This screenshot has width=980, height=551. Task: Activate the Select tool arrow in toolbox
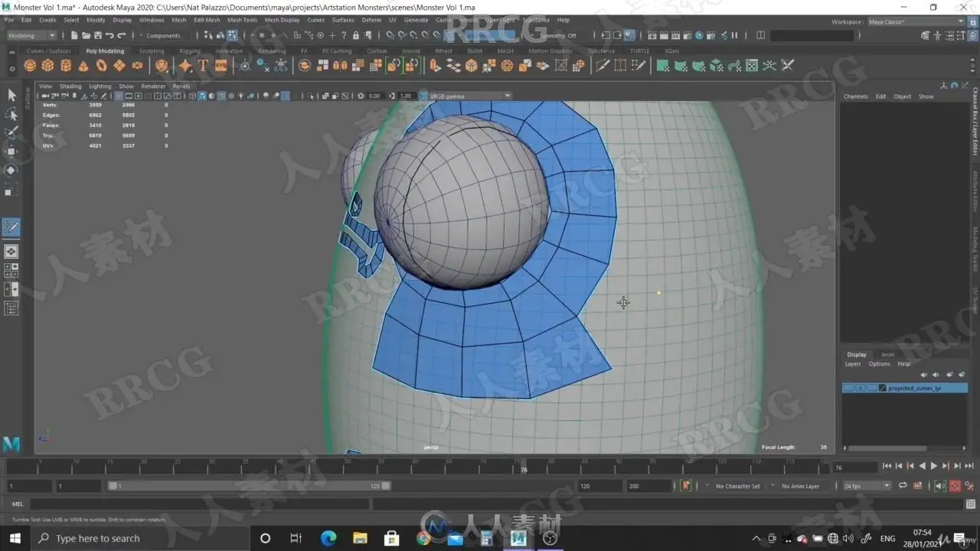click(x=11, y=95)
